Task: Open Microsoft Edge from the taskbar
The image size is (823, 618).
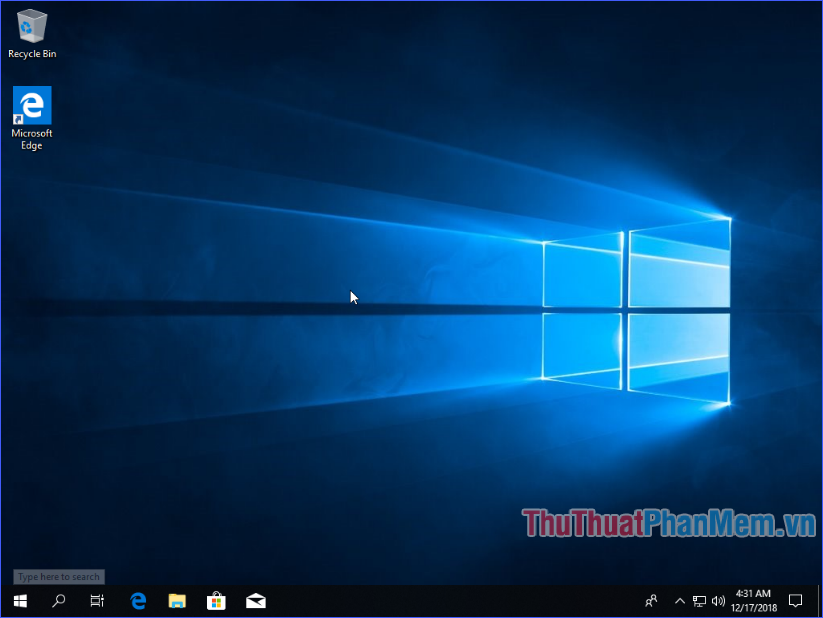Action: click(138, 601)
